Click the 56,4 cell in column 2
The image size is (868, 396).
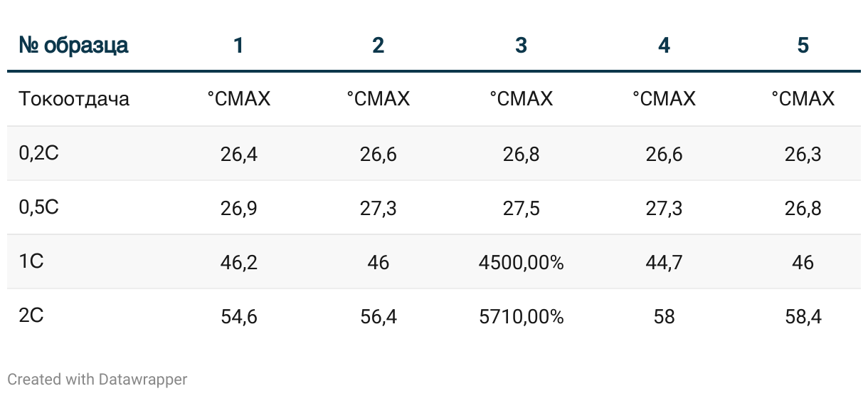tap(378, 317)
